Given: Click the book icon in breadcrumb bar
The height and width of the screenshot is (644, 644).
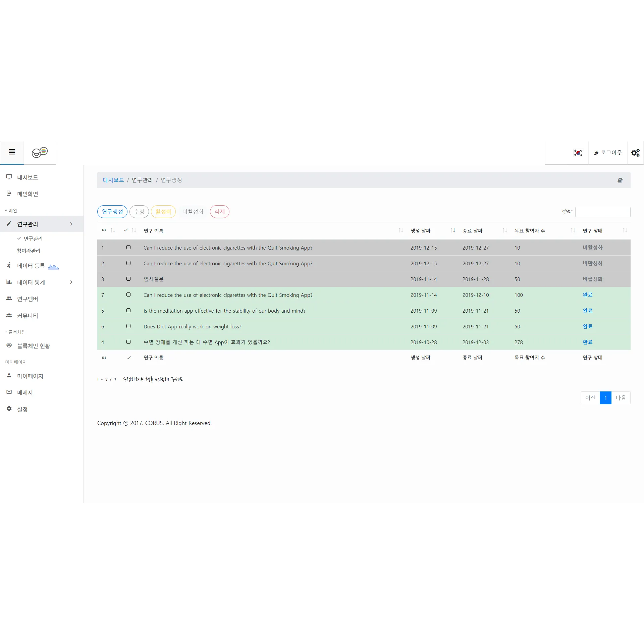Looking at the screenshot, I should 620,180.
